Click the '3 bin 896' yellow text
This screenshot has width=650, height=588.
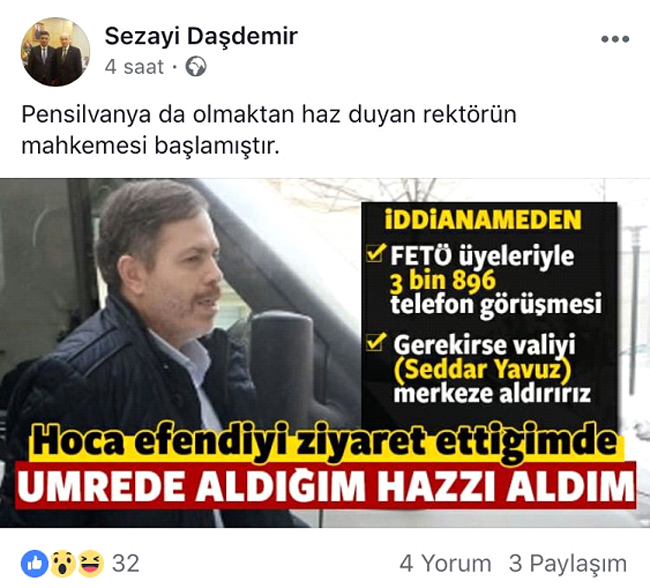pos(443,281)
